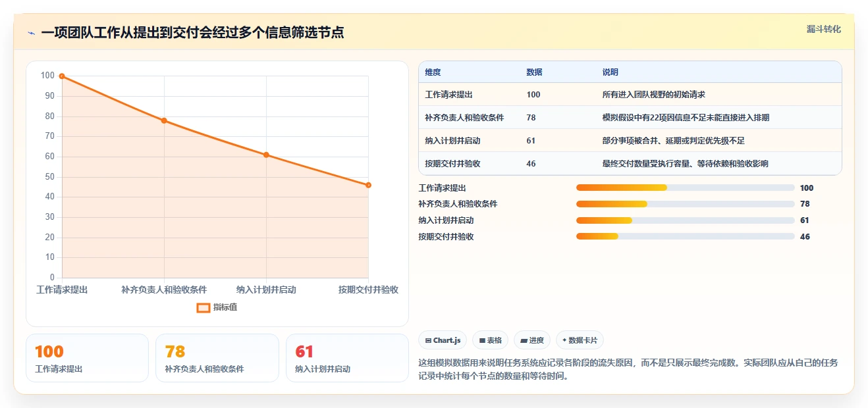The width and height of the screenshot is (868, 408).
Task: Click description 所有进入团队视野的初始请求
Action: [654, 95]
